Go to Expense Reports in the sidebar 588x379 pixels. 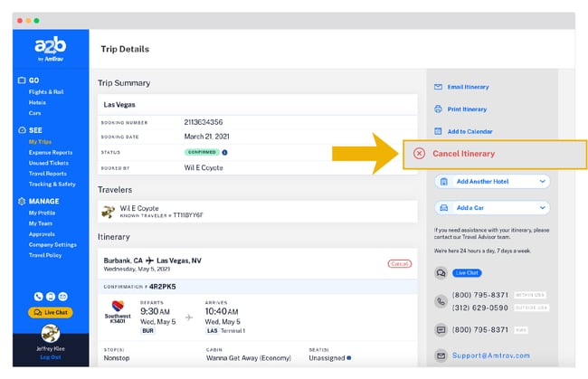pos(50,152)
